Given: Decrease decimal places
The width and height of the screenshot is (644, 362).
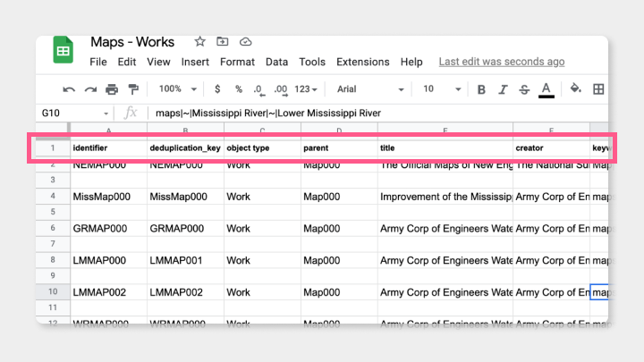Looking at the screenshot, I should (258, 90).
